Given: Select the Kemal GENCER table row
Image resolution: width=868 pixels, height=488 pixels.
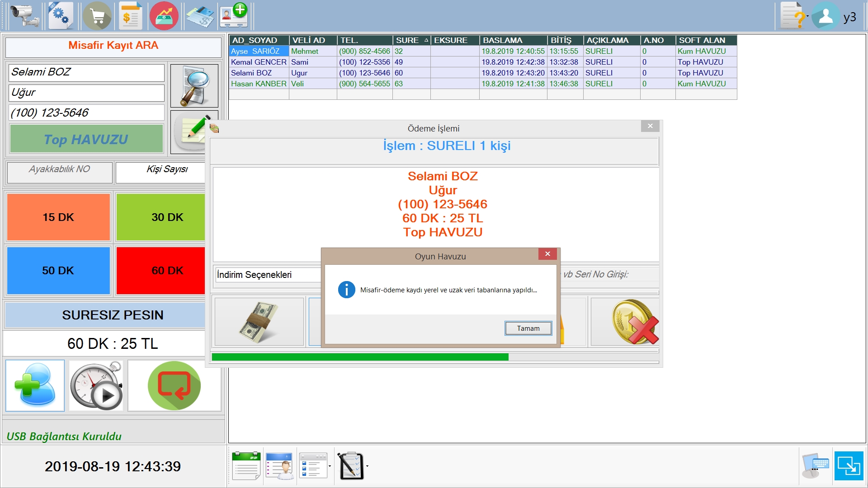Looking at the screenshot, I should click(259, 62).
